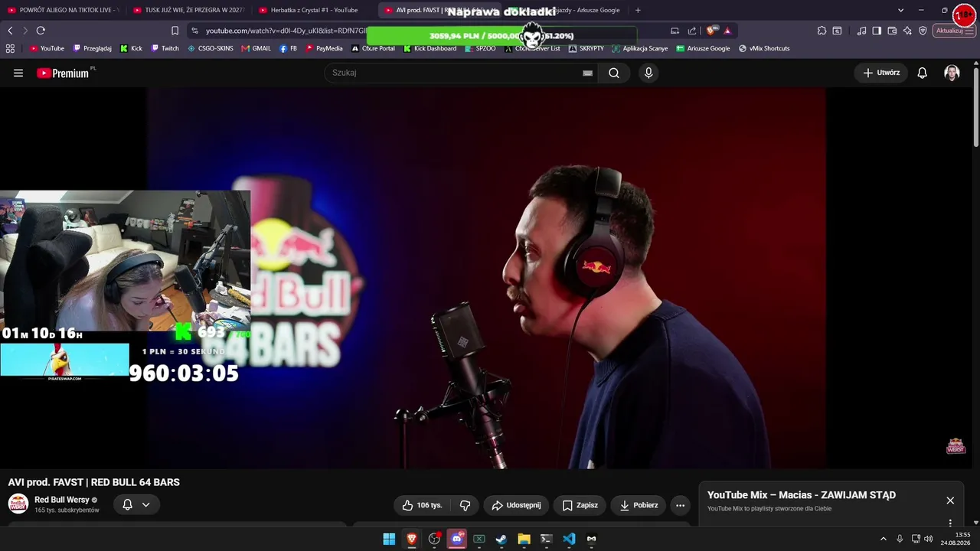Open the media playlist music note icon
The height and width of the screenshot is (551, 980).
click(x=862, y=31)
